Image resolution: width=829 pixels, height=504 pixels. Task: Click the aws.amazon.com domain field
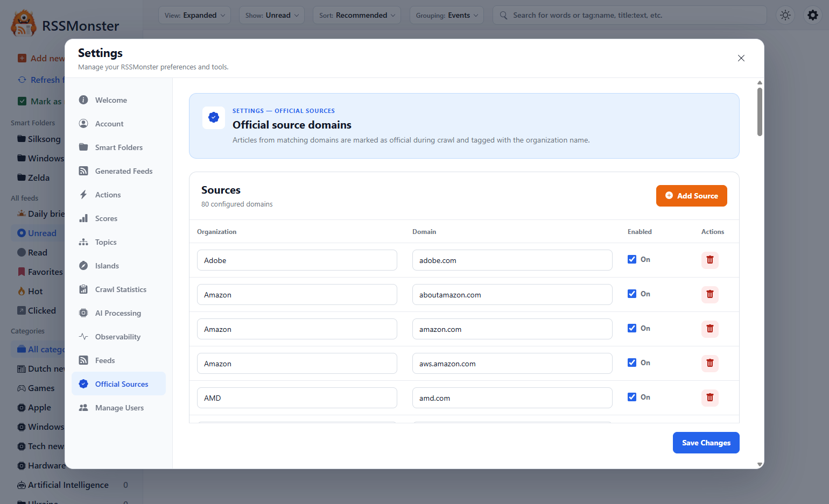pos(512,364)
